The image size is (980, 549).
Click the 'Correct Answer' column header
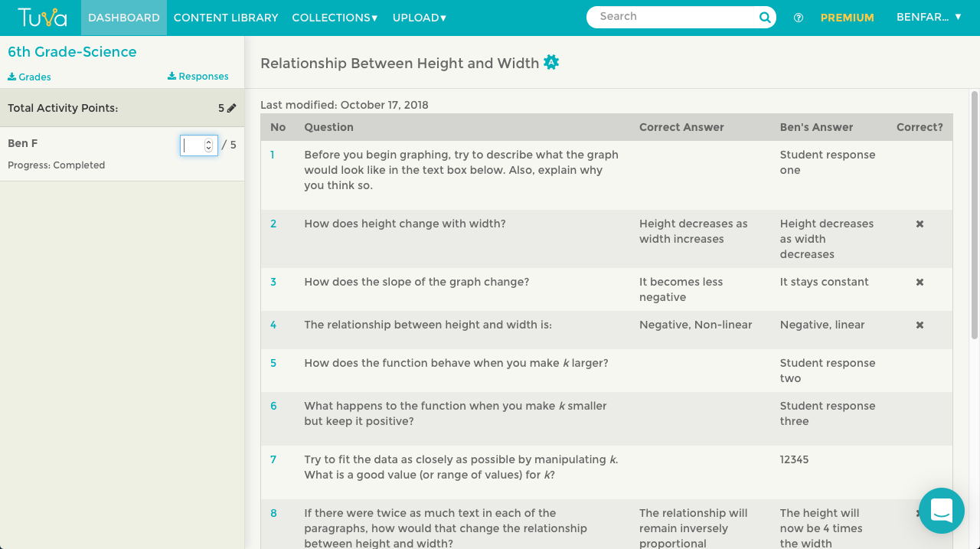coord(681,127)
